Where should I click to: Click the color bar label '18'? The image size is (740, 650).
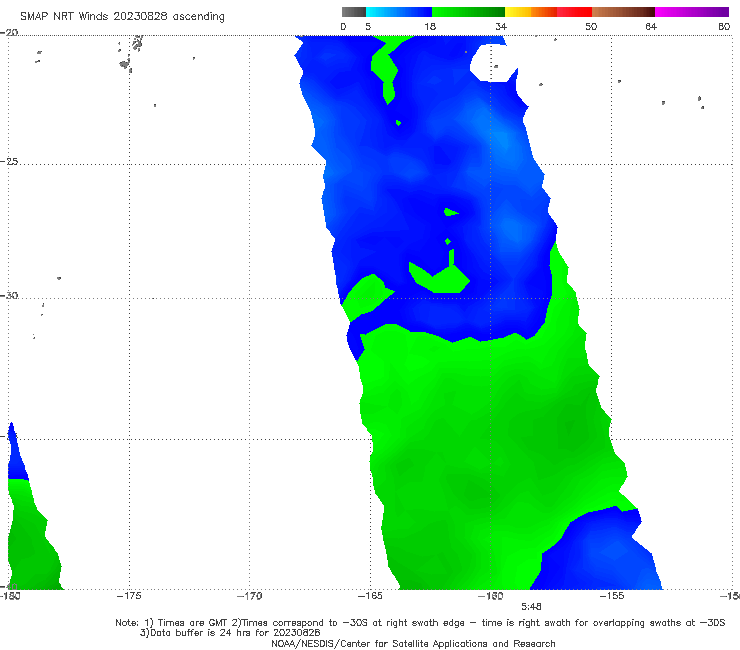[430, 27]
